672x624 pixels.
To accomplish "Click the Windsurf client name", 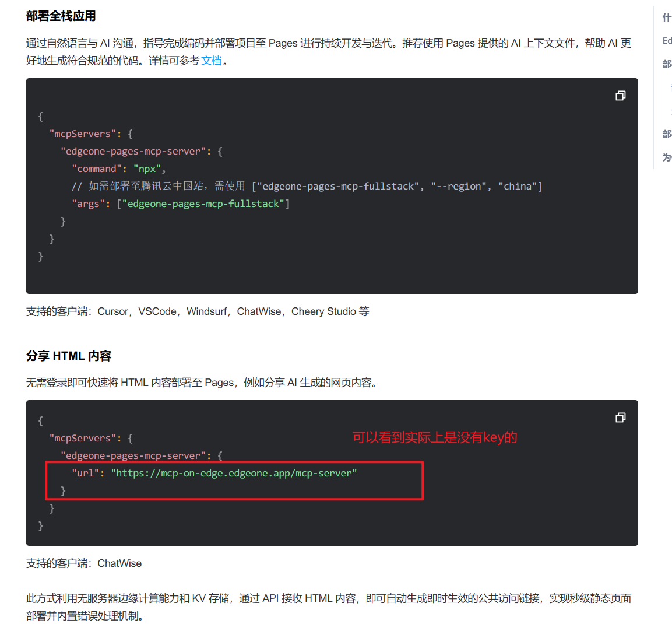I will pos(206,311).
